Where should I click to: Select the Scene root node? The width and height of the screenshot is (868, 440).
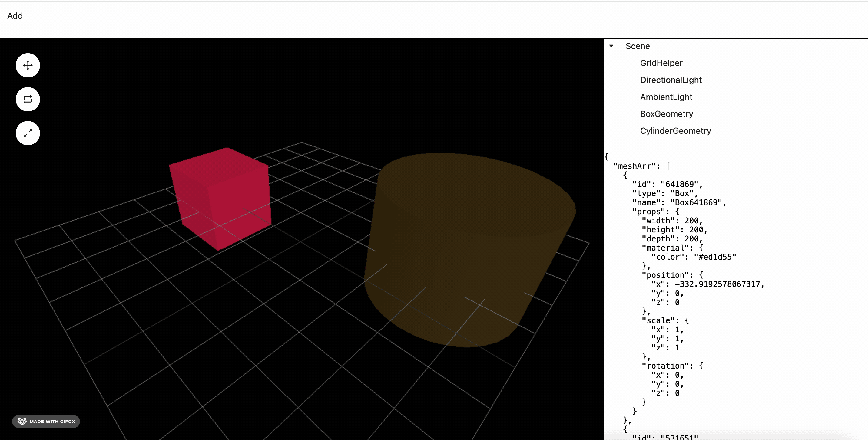coord(638,46)
